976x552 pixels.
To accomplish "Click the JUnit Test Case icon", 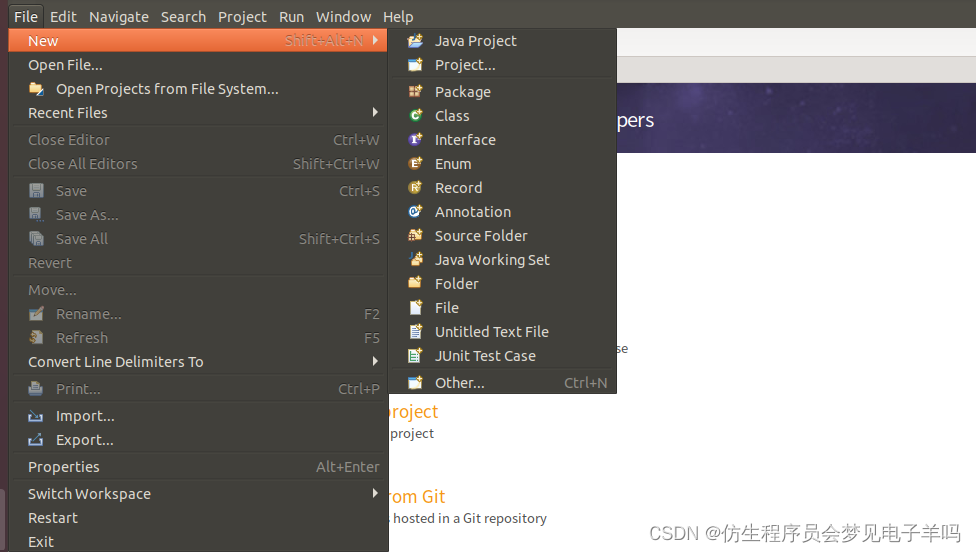I will tap(415, 356).
